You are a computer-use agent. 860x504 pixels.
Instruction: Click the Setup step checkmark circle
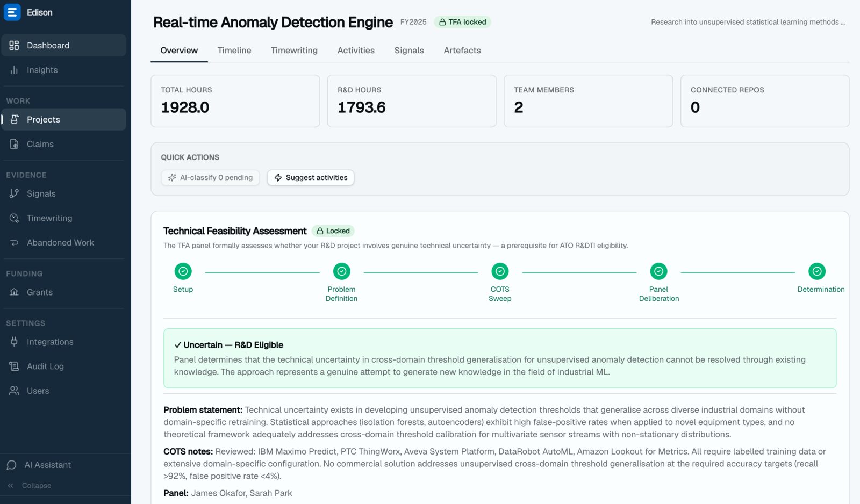click(183, 271)
